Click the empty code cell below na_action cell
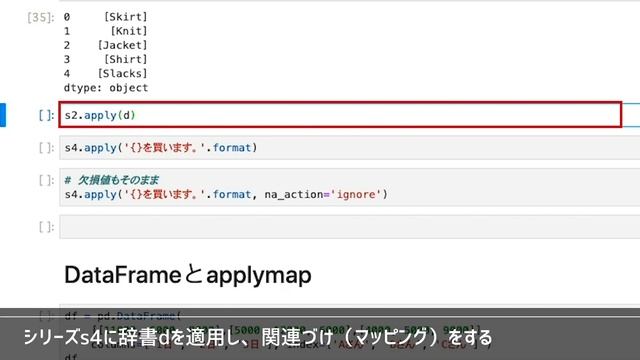The width and height of the screenshot is (640, 360). [349, 227]
